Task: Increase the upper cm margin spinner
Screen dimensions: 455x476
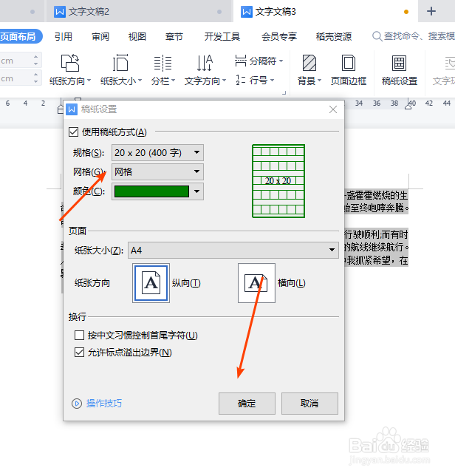Action: point(35,57)
